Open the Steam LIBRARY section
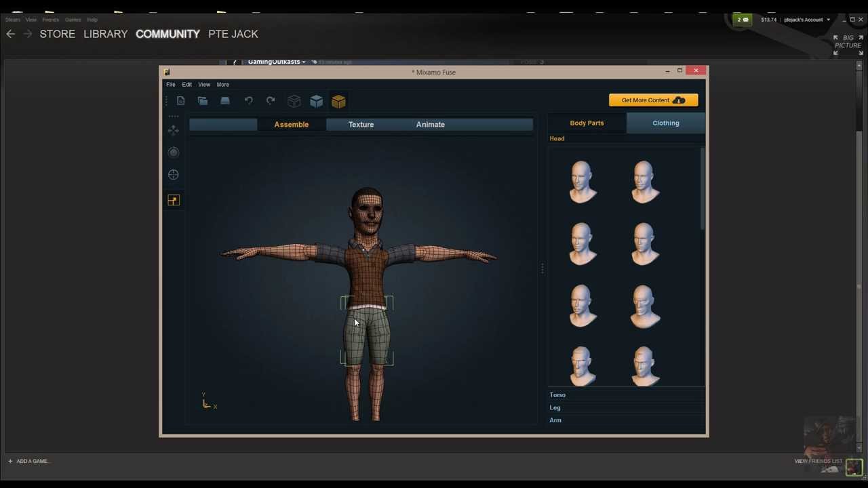The width and height of the screenshot is (868, 488). coord(106,34)
